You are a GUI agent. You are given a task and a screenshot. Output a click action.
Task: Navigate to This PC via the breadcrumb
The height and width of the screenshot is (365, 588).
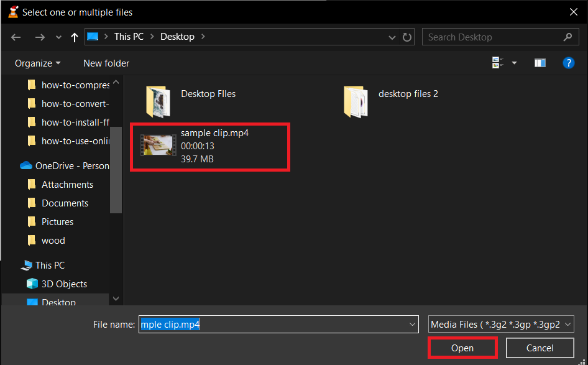pyautogui.click(x=129, y=36)
